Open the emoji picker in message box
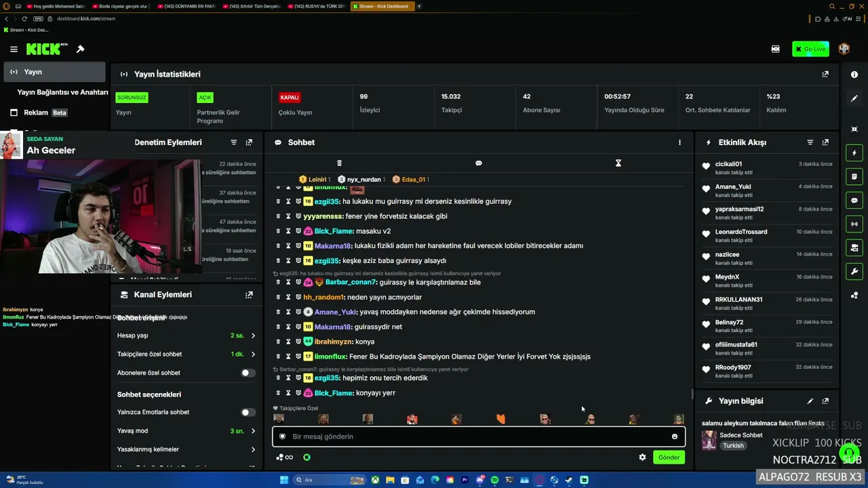 (x=675, y=436)
